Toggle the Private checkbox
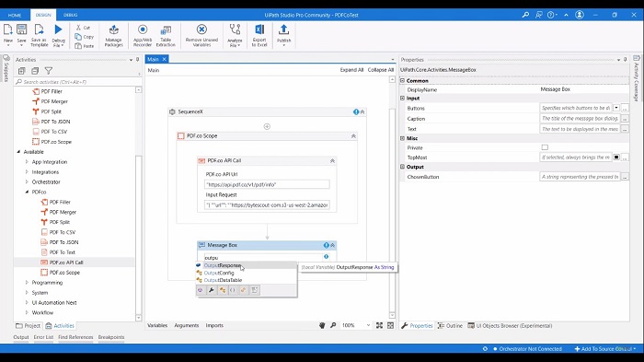Viewport: 644px width, 362px height. 545,147
